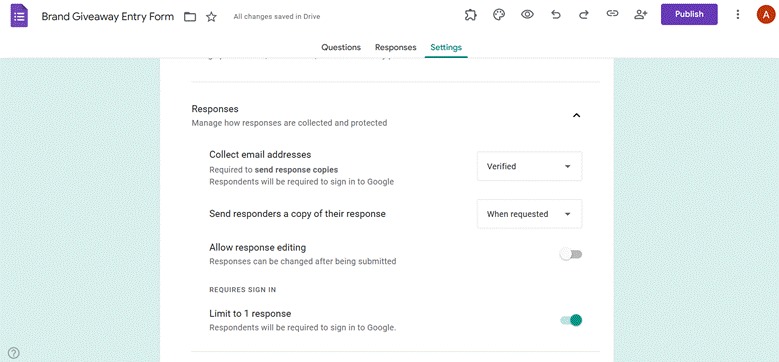
Task: Select the Settings tab
Action: [x=446, y=47]
